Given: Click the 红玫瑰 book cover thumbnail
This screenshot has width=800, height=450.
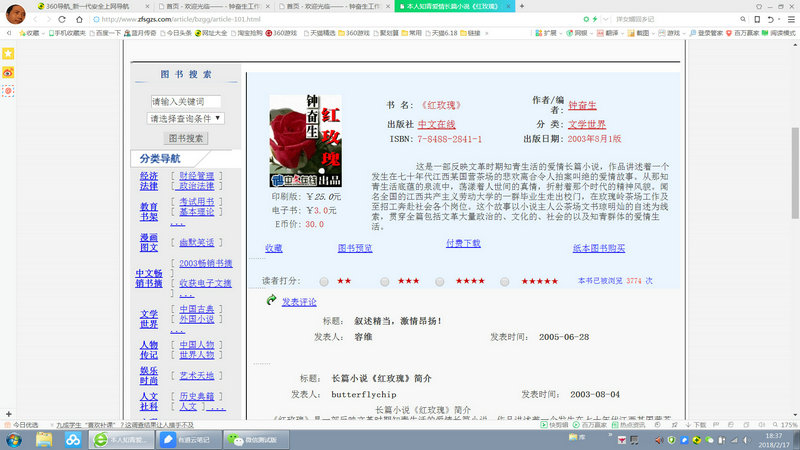Looking at the screenshot, I should (x=306, y=141).
